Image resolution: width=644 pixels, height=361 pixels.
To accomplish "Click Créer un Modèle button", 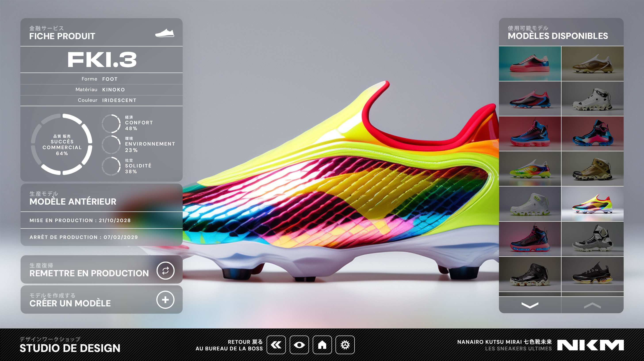I will pos(102,300).
